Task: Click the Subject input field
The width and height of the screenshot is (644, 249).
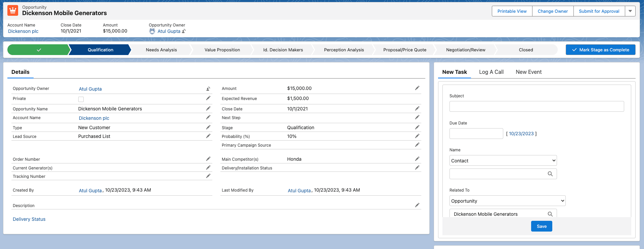Action: click(x=537, y=106)
